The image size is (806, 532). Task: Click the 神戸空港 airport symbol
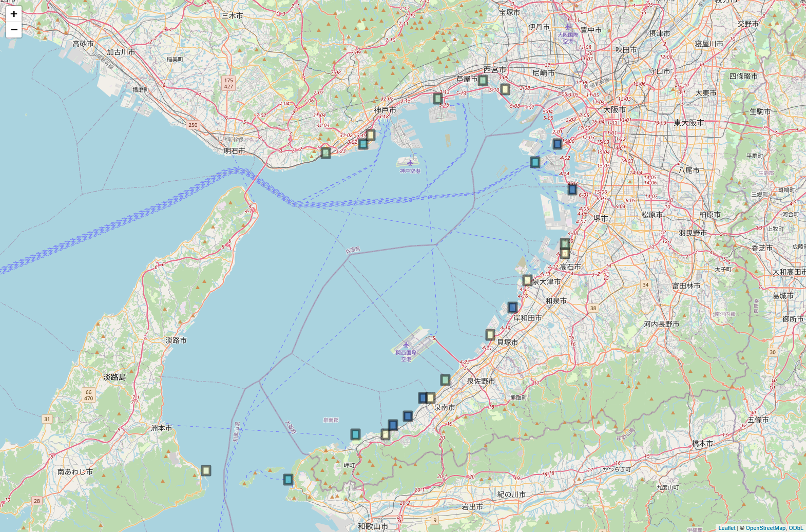tap(410, 163)
